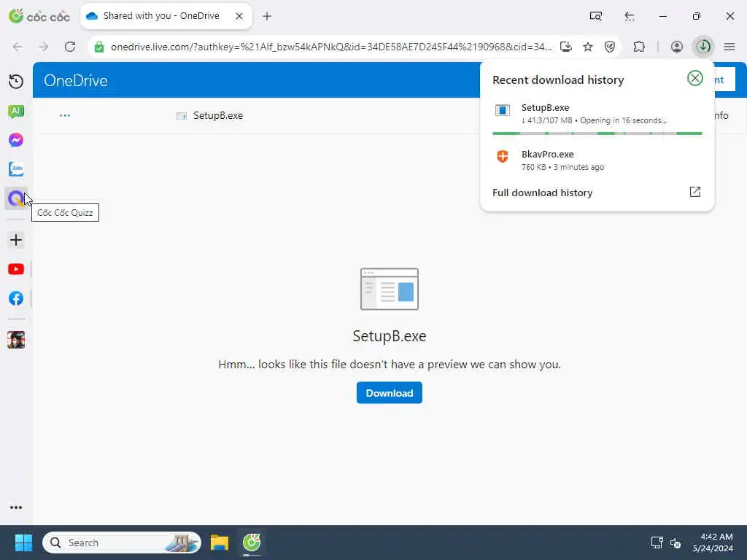Click the back-arrow icon in title bar
The image size is (747, 560).
coord(630,16)
